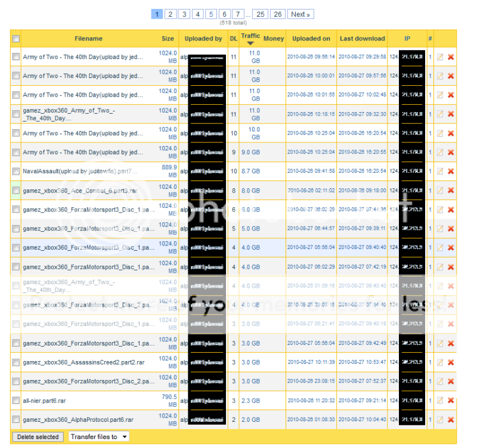Sort the table by DL column
477x448 pixels.
pos(233,39)
